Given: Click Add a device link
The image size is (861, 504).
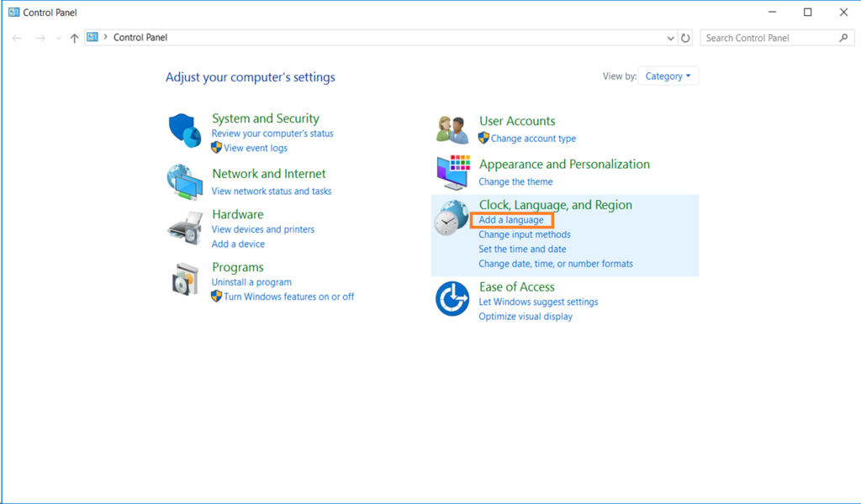Looking at the screenshot, I should (238, 244).
